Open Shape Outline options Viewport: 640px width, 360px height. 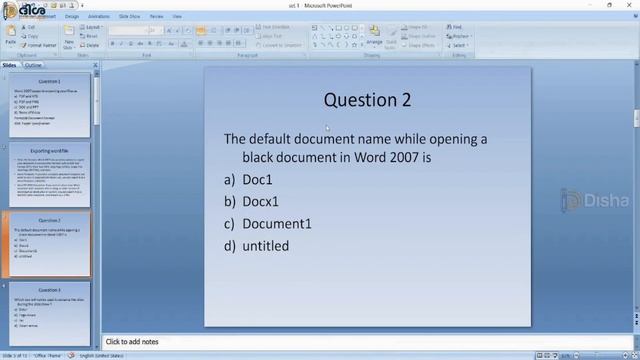(x=418, y=36)
